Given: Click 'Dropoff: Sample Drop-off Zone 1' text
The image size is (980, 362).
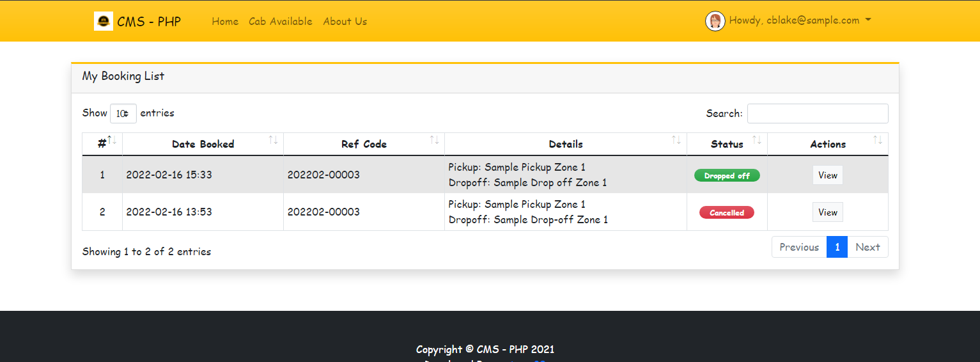Looking at the screenshot, I should (528, 219).
